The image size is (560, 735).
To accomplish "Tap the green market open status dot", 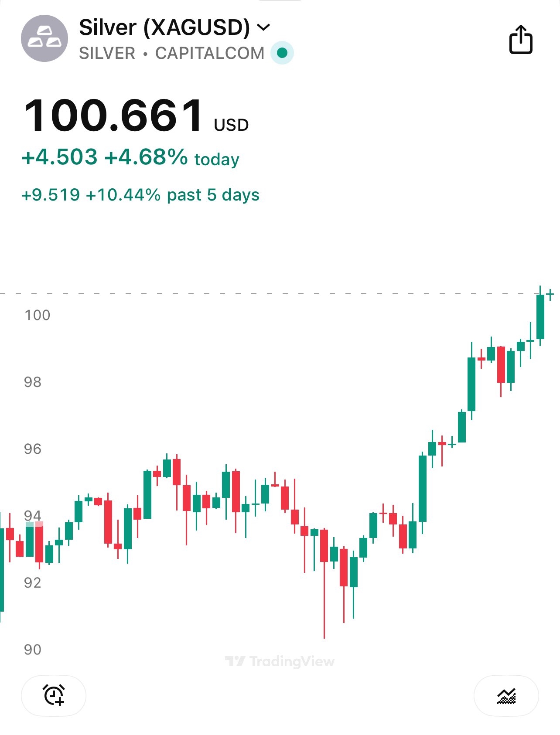I will coord(282,53).
